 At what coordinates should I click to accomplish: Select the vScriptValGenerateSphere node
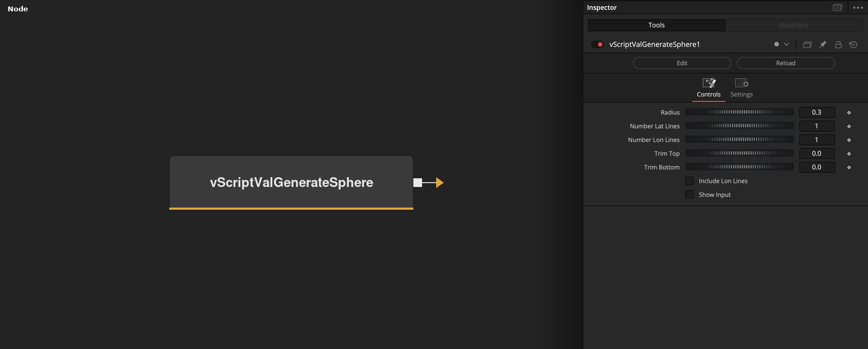291,183
